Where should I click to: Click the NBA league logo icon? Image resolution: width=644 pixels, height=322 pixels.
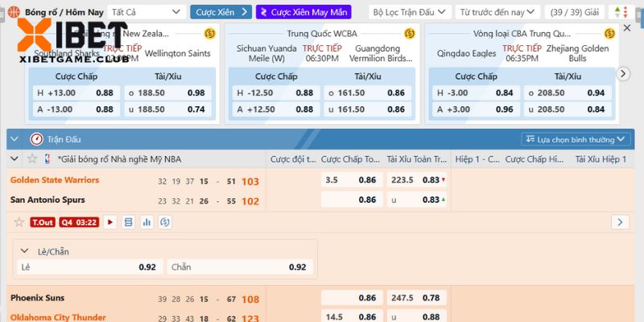click(47, 159)
